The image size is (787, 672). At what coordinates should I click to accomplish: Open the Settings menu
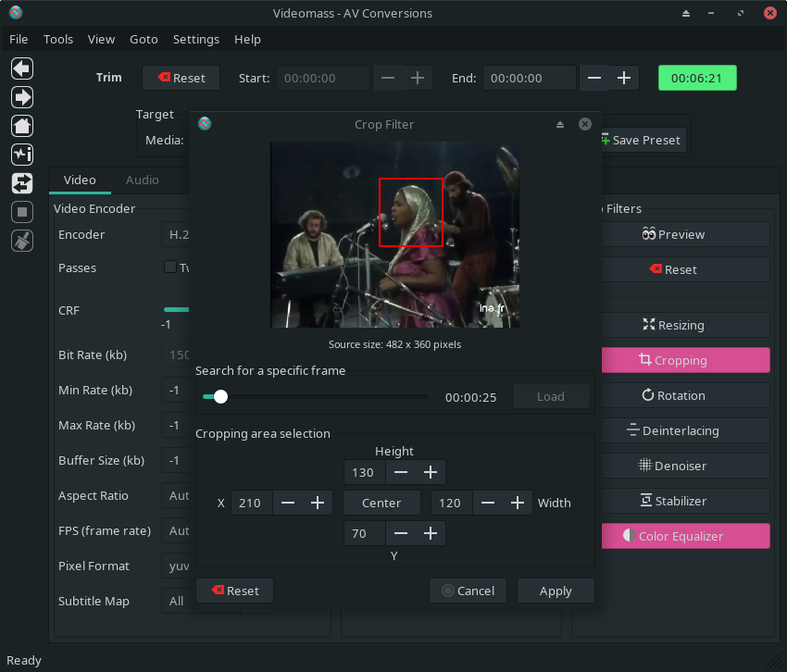point(196,39)
